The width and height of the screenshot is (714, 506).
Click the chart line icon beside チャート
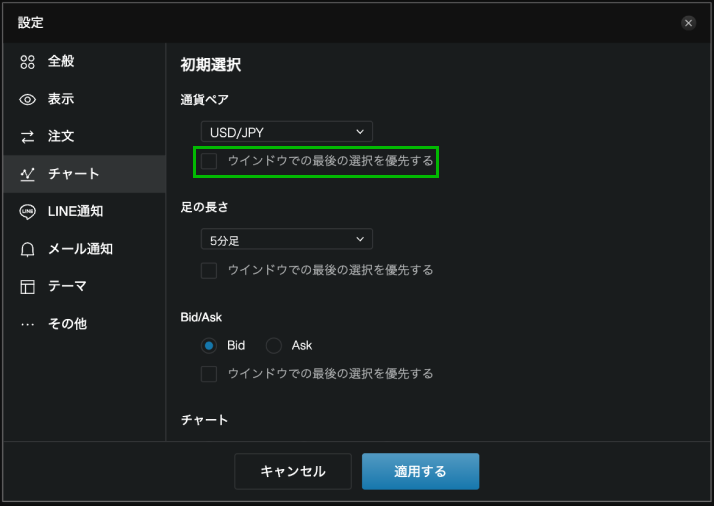tap(28, 174)
